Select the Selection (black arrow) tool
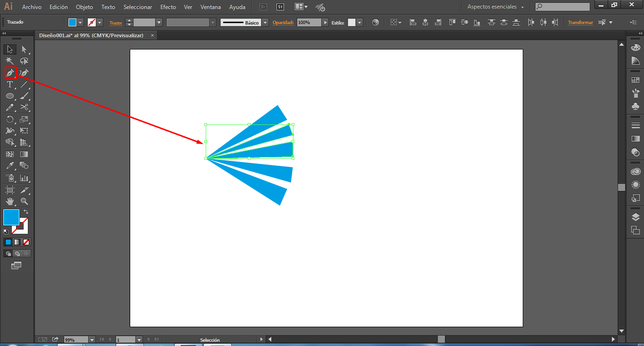The image size is (644, 346). 10,49
